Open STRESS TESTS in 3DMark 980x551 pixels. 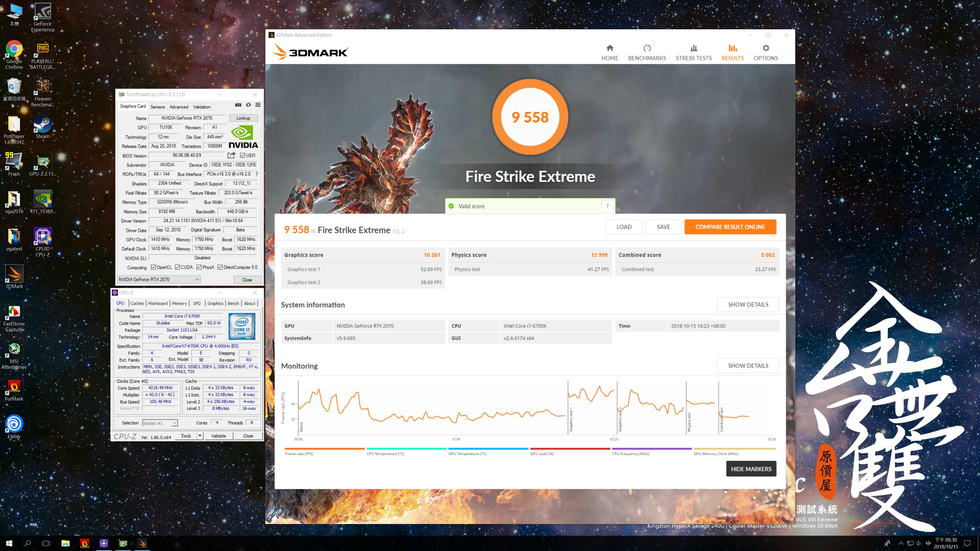point(694,53)
